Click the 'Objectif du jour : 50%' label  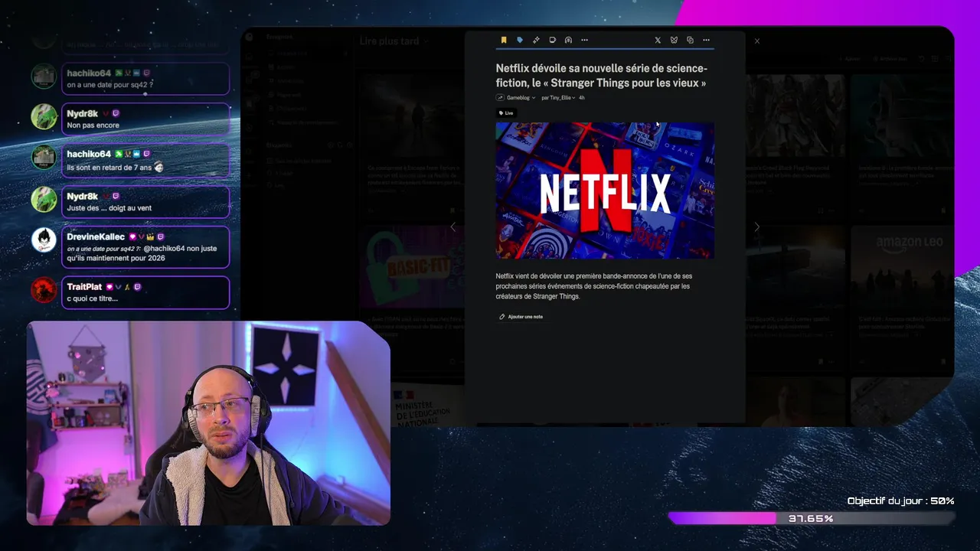coord(900,501)
